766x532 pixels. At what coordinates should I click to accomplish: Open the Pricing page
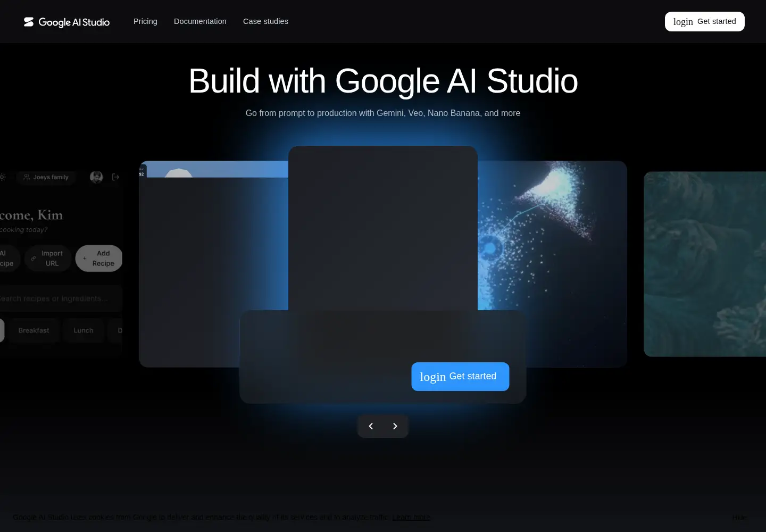coord(145,21)
